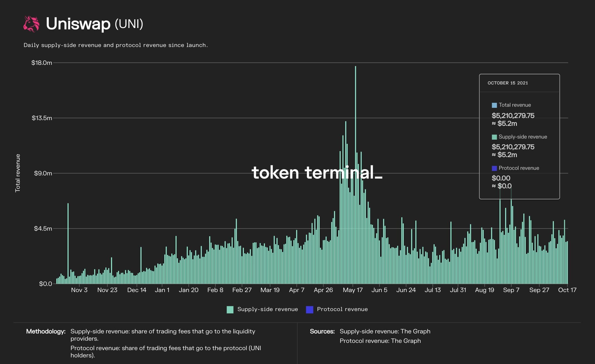Toggle Supply-side revenue legend swatch

click(230, 309)
